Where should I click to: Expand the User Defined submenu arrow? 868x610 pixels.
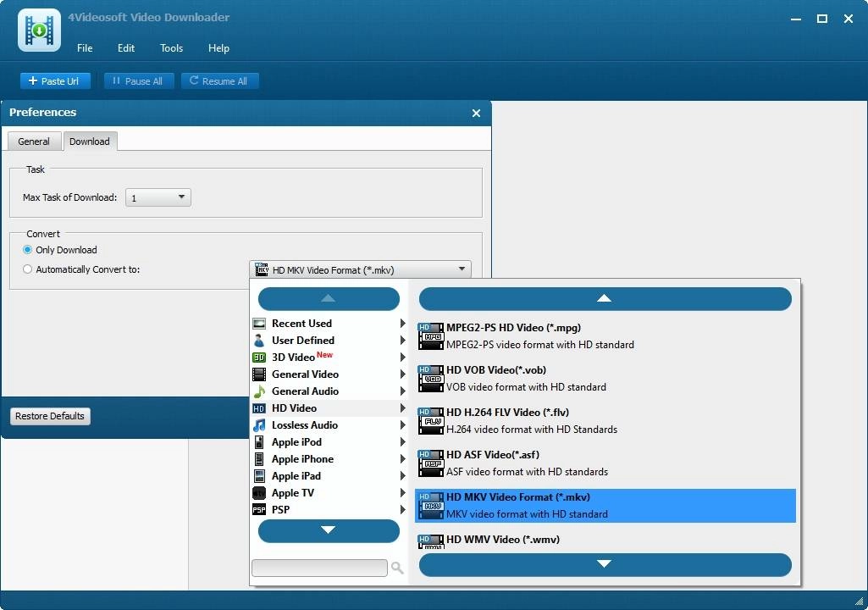[402, 341]
